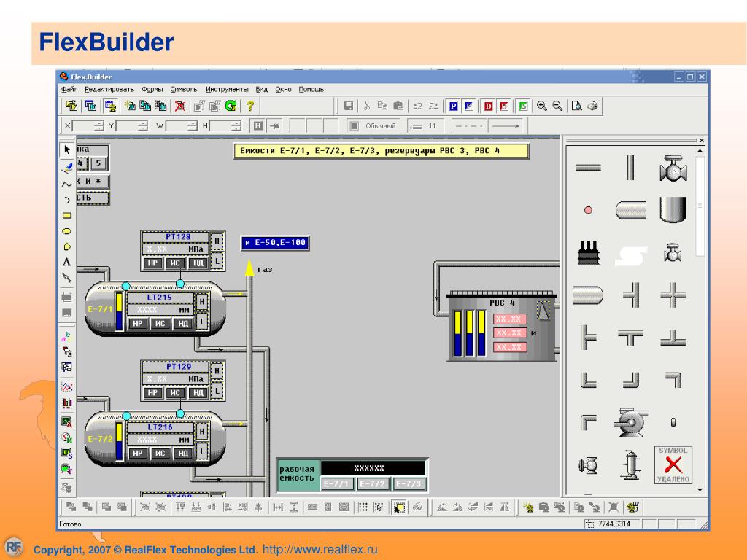Screen dimensions: 747x560
Task: Pick the red dot symbol in palette
Action: point(589,210)
